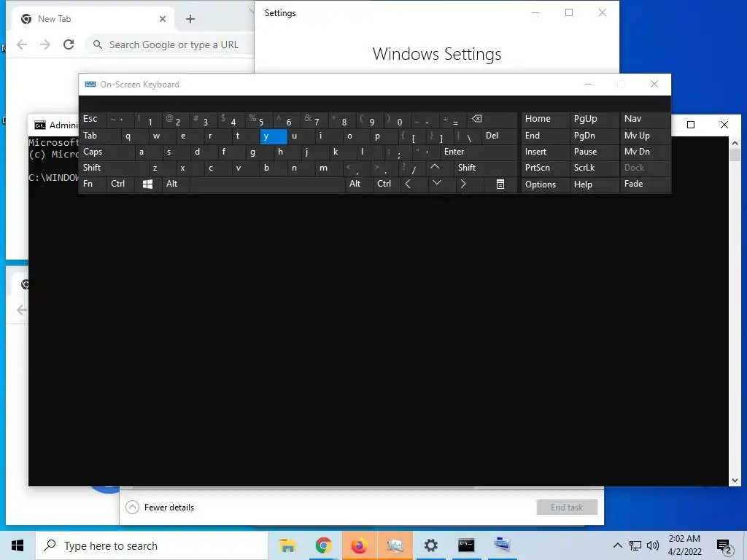Open Task Manager from the taskbar
This screenshot has height=560, width=747.
point(395,545)
